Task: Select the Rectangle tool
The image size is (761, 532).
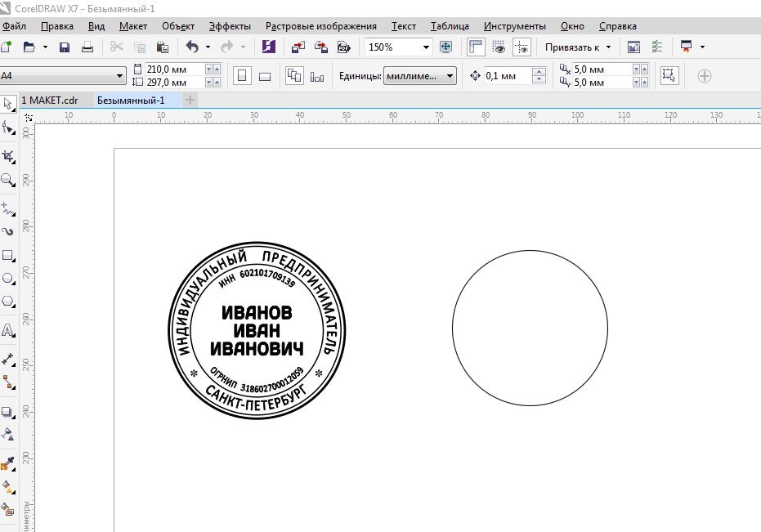Action: [8, 255]
